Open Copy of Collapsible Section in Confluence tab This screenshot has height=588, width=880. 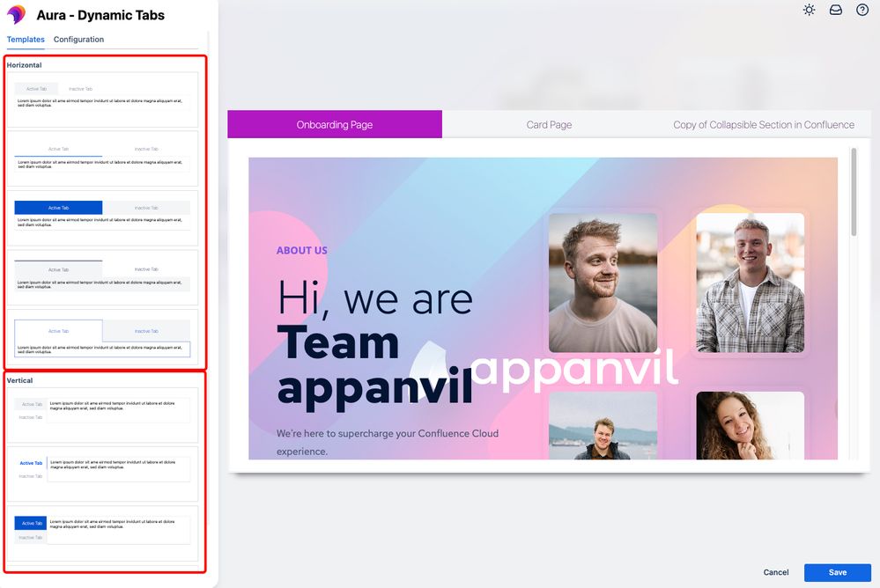tap(763, 125)
